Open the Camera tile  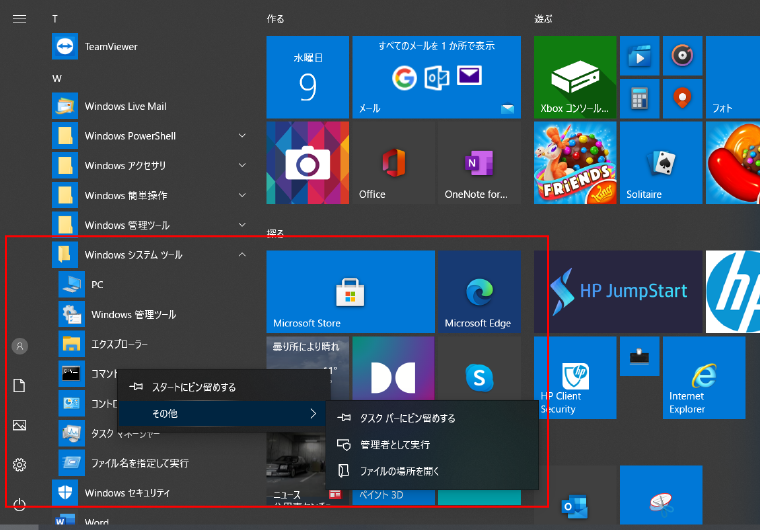point(308,163)
